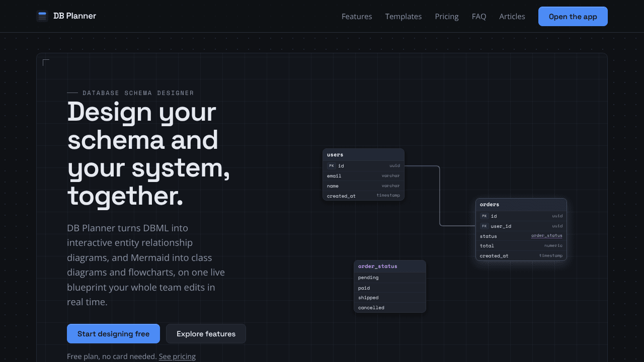Click the underlined order_status type link
644x362 pixels.
pyautogui.click(x=547, y=235)
